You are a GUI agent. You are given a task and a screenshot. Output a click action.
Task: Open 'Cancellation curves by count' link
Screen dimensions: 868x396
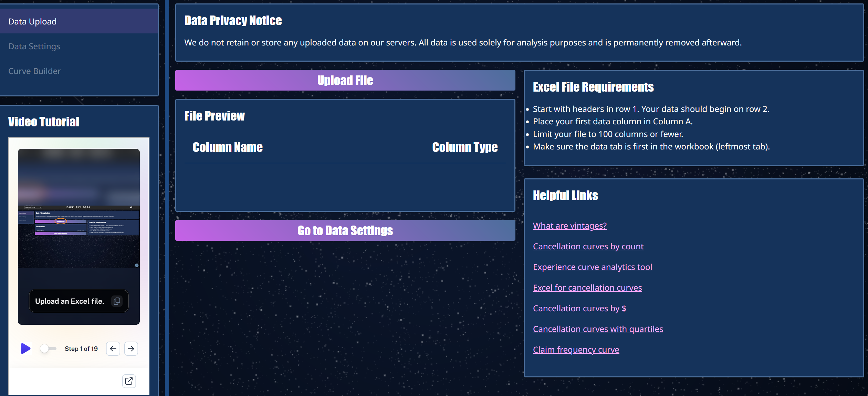[x=588, y=246]
